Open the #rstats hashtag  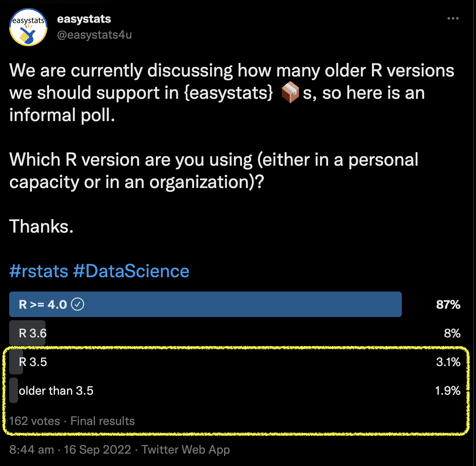coord(38,271)
